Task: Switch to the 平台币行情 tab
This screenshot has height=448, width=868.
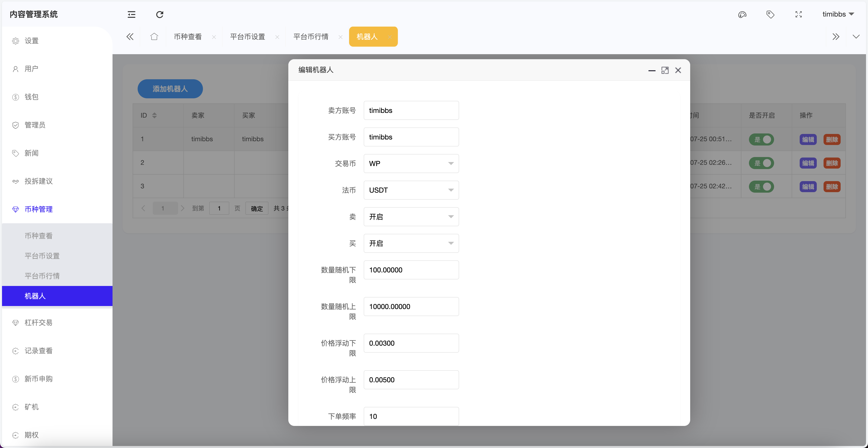Action: point(310,36)
